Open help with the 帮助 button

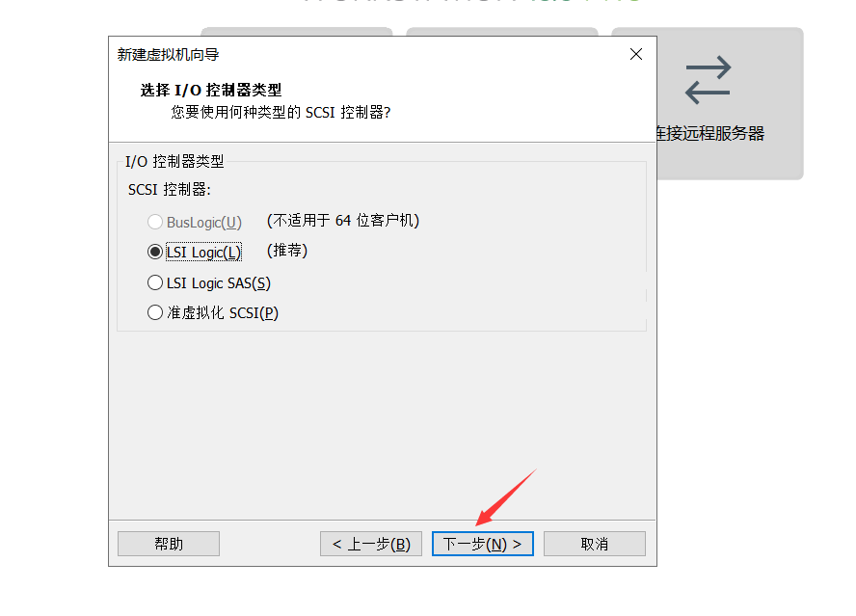(169, 544)
